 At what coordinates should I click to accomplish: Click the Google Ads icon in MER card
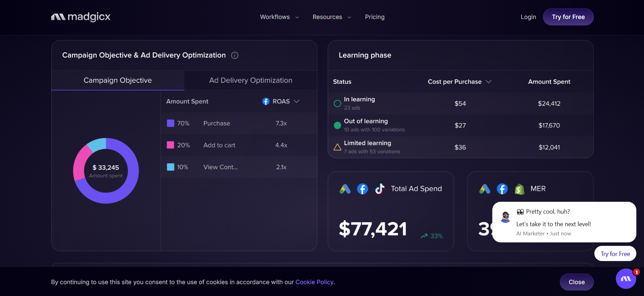pyautogui.click(x=485, y=189)
